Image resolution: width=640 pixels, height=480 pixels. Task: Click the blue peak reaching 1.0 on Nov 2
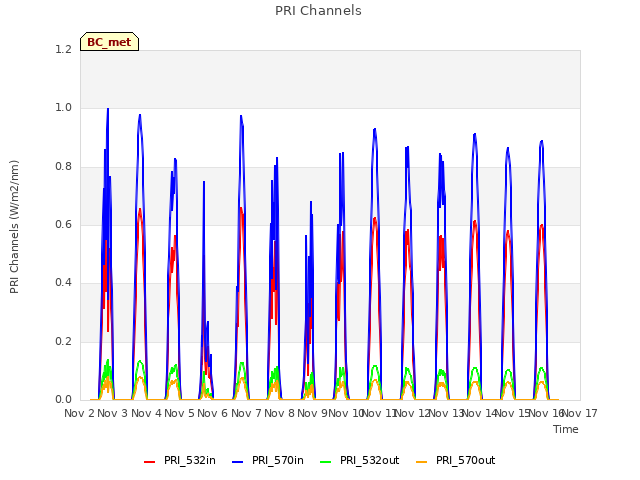(108, 109)
